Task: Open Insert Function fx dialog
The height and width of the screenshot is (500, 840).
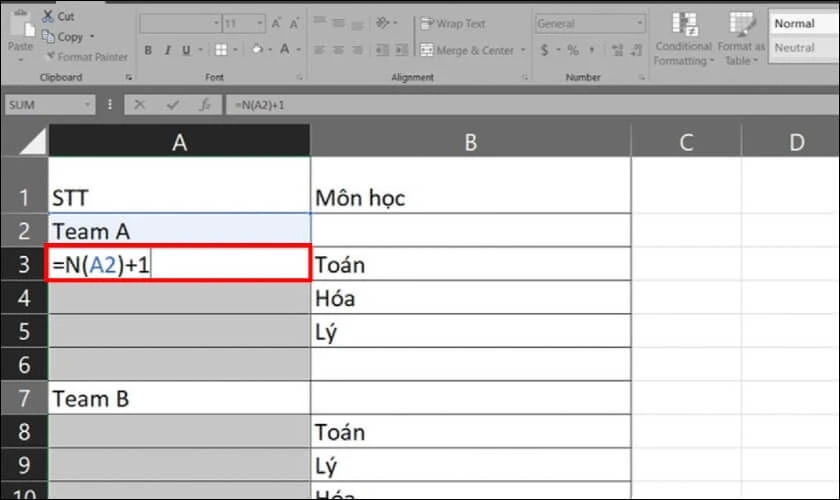Action: (x=205, y=105)
